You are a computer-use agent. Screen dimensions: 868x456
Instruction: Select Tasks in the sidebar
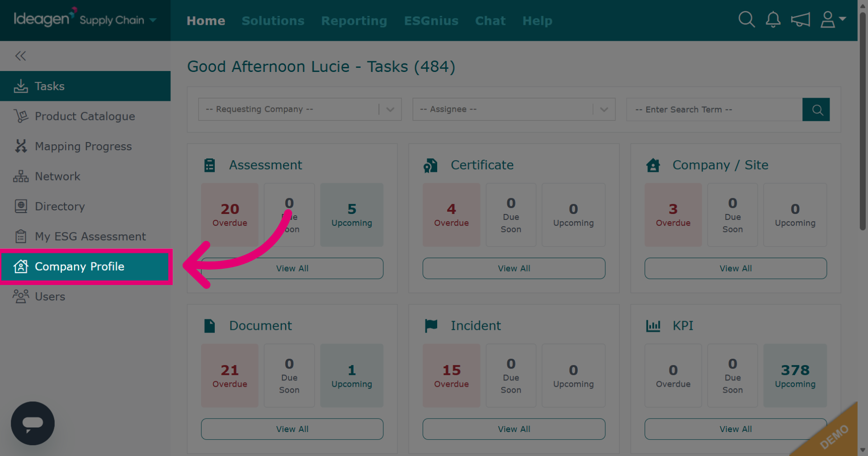click(x=85, y=86)
